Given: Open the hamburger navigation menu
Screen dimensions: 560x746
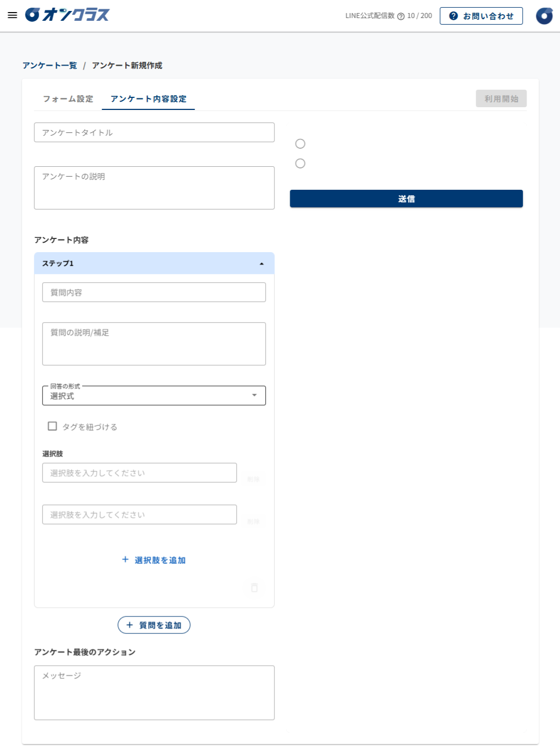Looking at the screenshot, I should click(x=13, y=15).
